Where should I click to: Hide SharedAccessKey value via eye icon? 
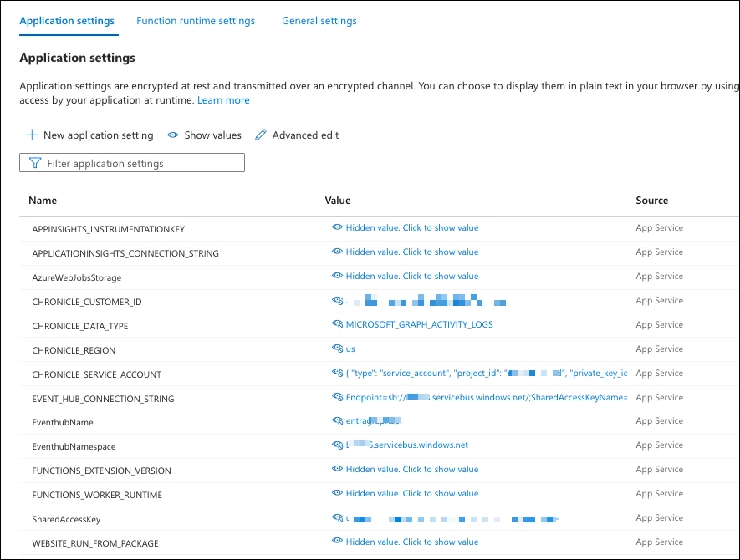[337, 518]
